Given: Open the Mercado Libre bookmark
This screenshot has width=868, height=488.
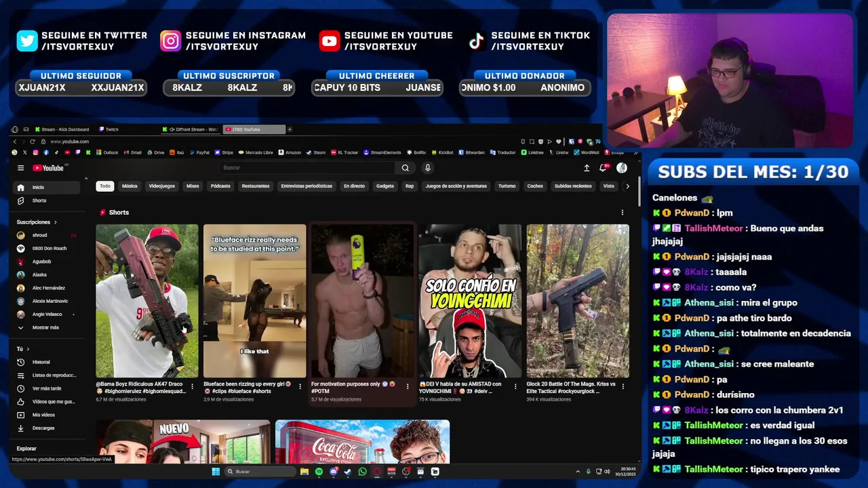Looking at the screenshot, I should coord(255,152).
